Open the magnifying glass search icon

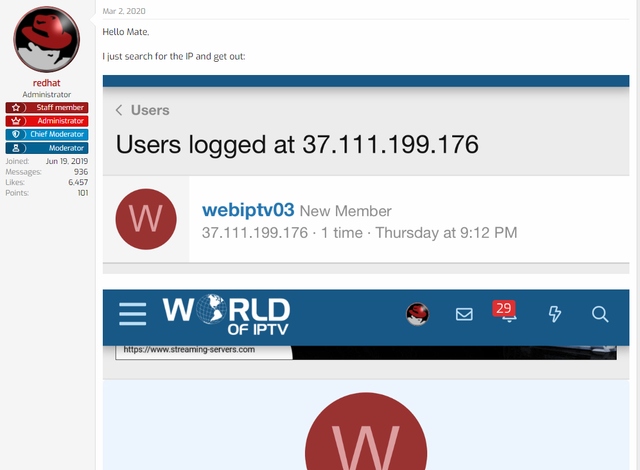point(600,314)
